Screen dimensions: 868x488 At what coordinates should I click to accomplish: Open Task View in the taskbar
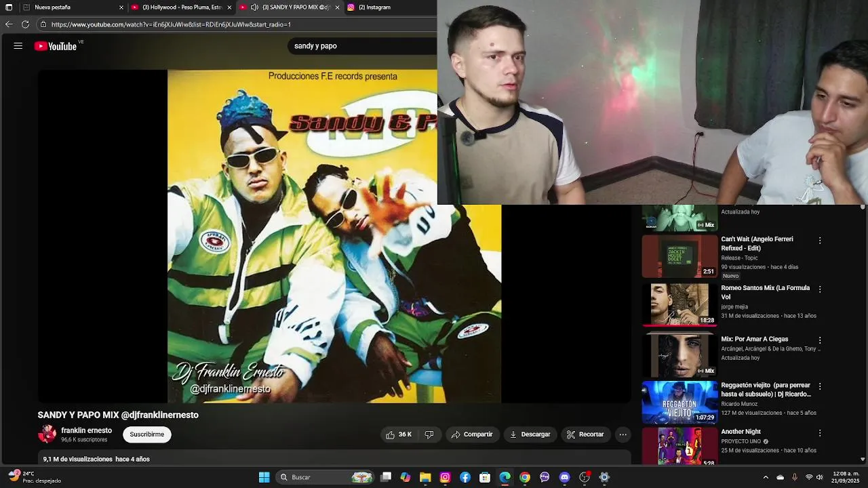click(386, 477)
